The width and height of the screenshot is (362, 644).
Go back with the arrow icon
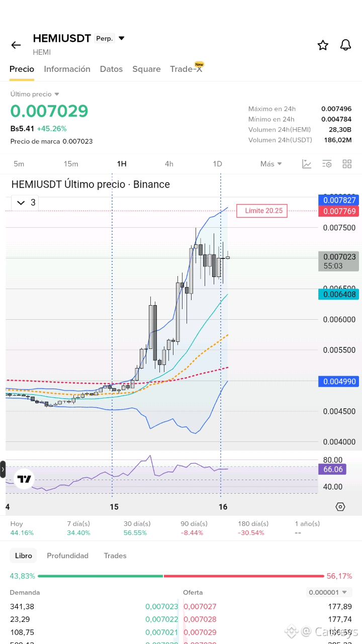tap(16, 45)
